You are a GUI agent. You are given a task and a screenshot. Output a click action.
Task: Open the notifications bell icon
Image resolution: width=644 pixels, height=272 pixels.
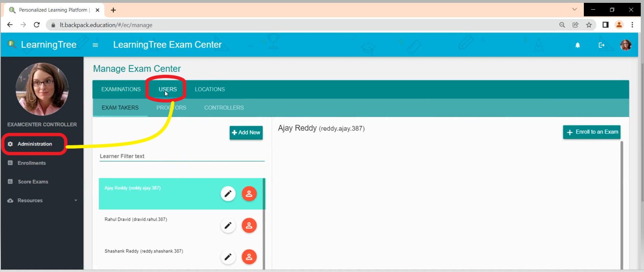[577, 45]
